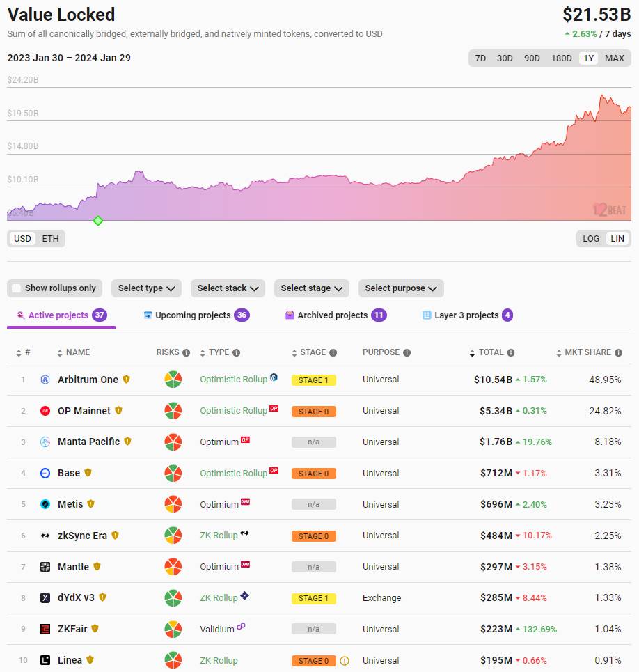Click the warning icon on Linea stage
Image resolution: width=639 pixels, height=672 pixels.
tap(345, 661)
